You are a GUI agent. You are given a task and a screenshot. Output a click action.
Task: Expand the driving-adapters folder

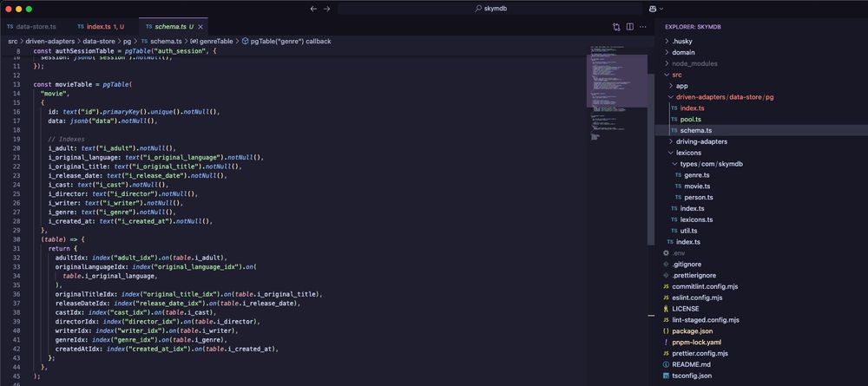pyautogui.click(x=701, y=141)
